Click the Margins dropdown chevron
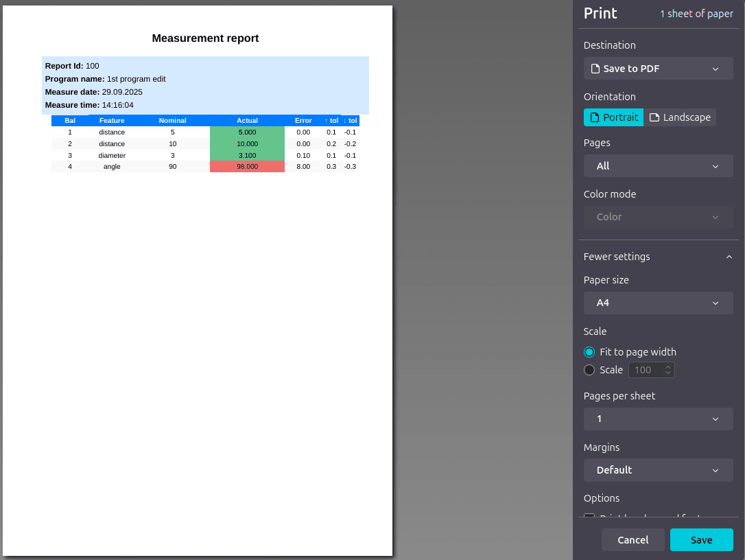The image size is (745, 560). (716, 470)
